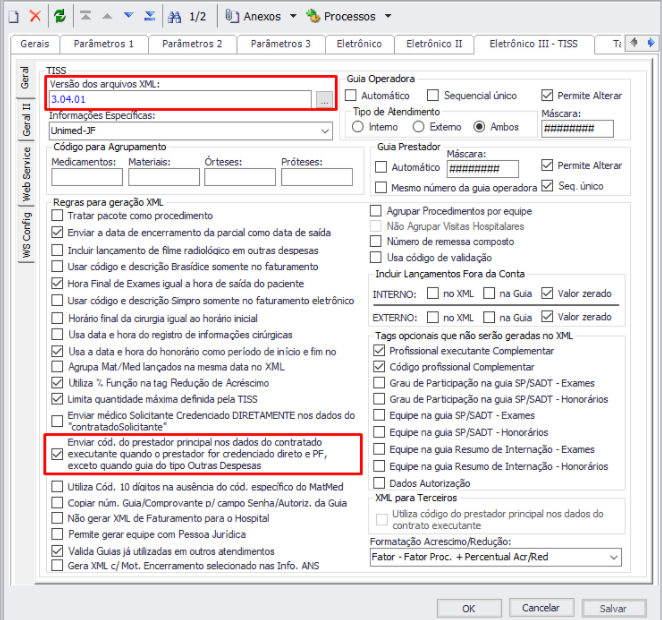Uncheck Profissional executante Complementar

[x=379, y=351]
